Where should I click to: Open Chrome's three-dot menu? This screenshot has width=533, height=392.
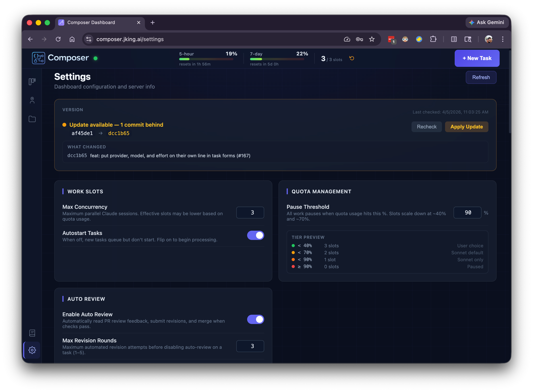point(503,39)
